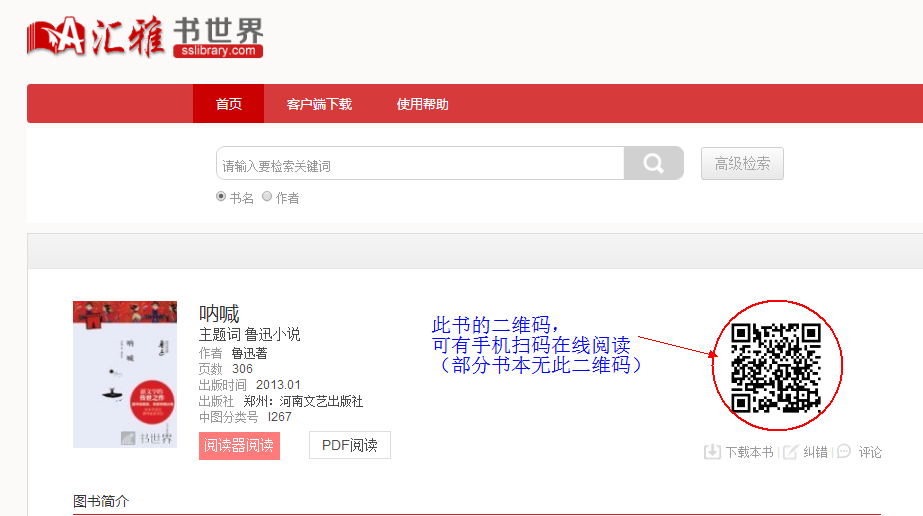Click the sslibrary.com label under logo
This screenshot has width=923, height=516.
(x=217, y=50)
